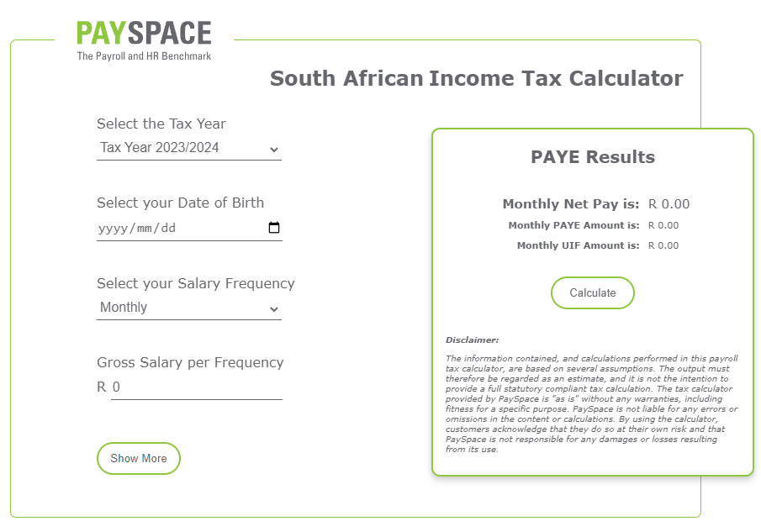
Task: Open the Tax Year 2023/2024 dropdown
Action: tap(189, 148)
